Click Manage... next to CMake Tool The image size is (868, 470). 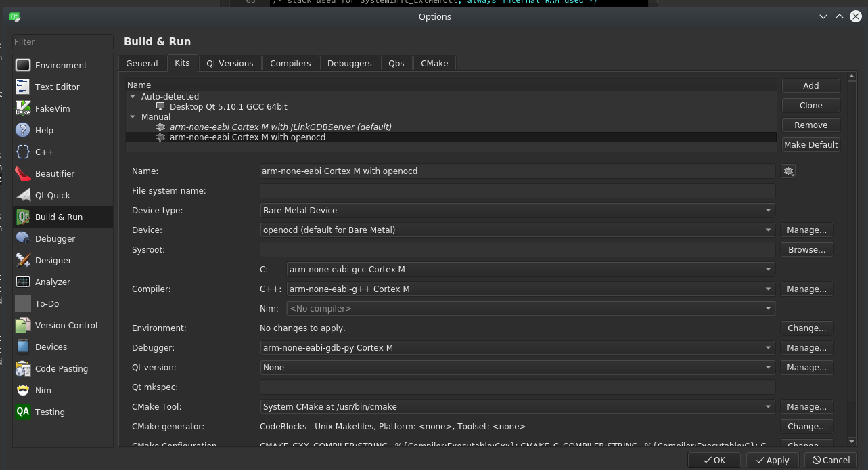pyautogui.click(x=807, y=407)
